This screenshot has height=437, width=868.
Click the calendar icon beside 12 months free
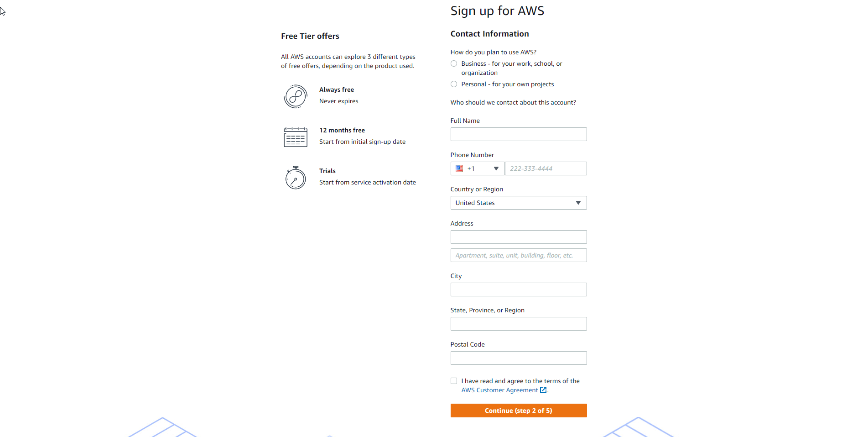click(x=295, y=137)
